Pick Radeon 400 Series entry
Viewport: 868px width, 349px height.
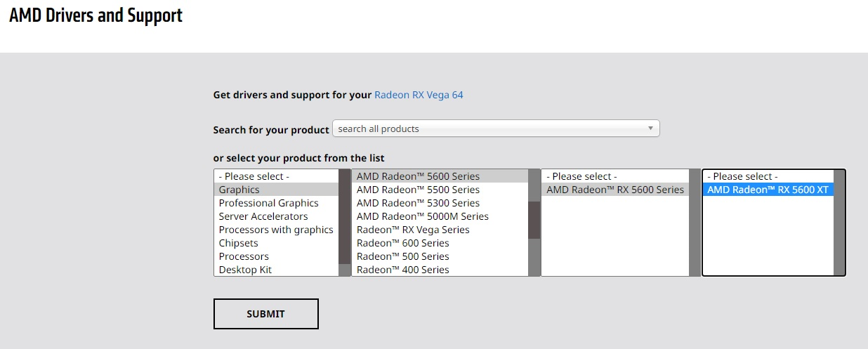point(440,270)
